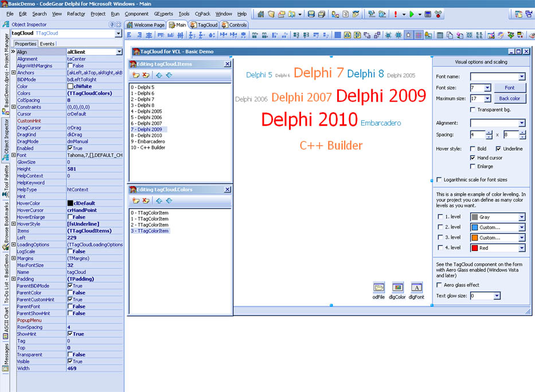Select item '8 - Delphi 2010' in list
This screenshot has height=392, width=535.
[146, 136]
